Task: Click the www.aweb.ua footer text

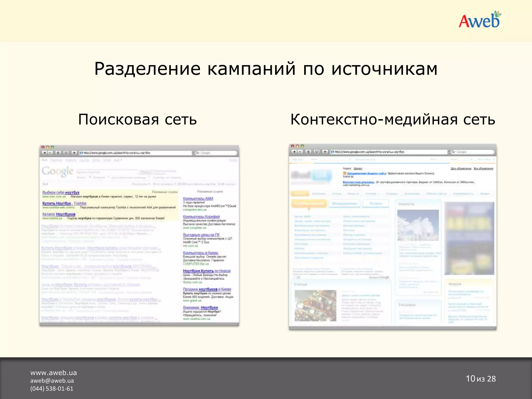Action: click(x=54, y=373)
